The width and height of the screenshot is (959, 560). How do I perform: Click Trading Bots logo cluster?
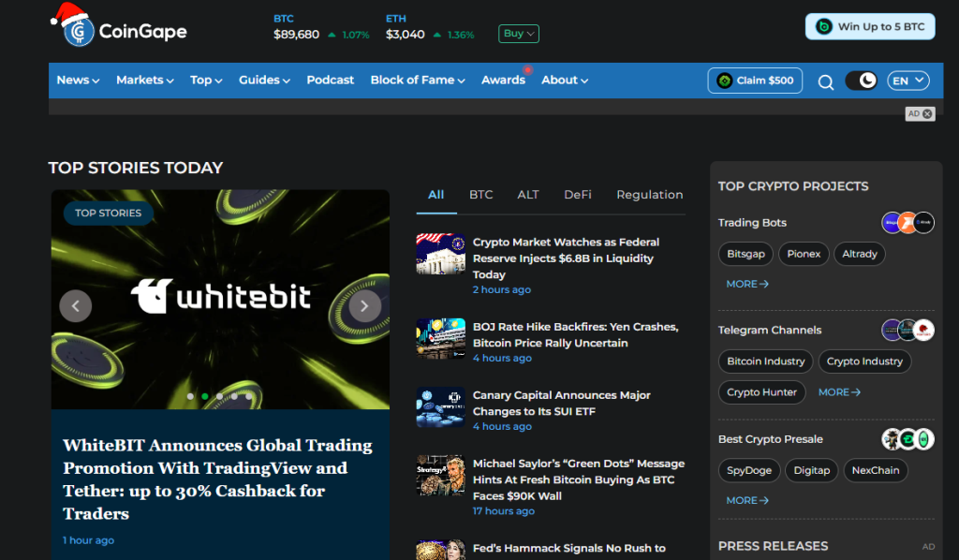tap(907, 223)
